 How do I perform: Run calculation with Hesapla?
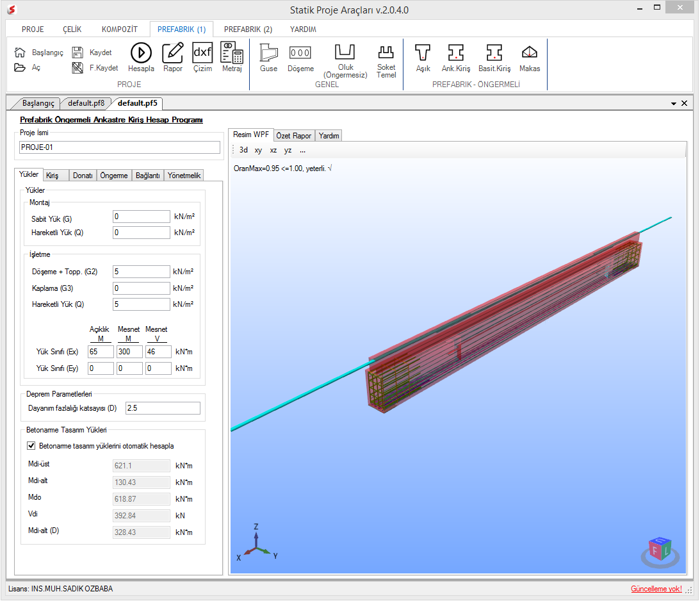[141, 58]
